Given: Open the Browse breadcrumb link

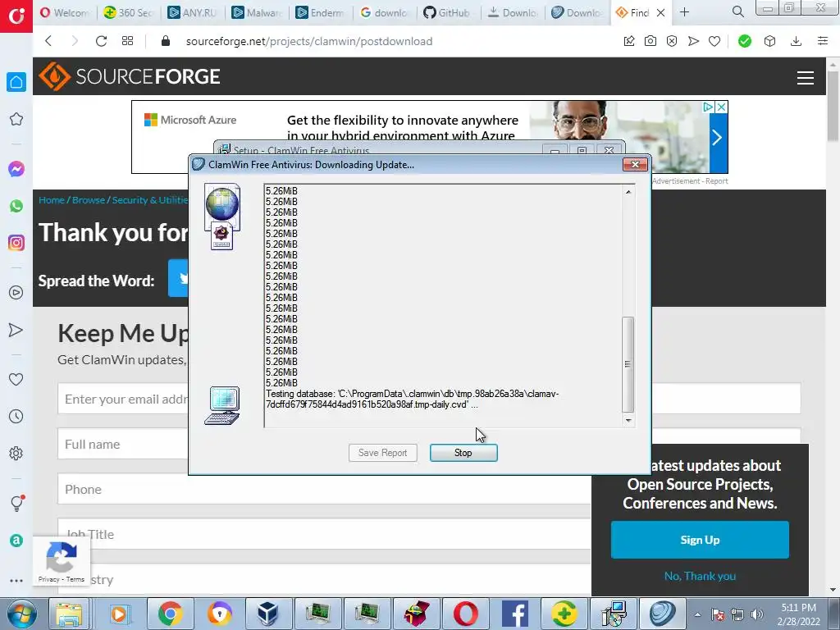Looking at the screenshot, I should pos(89,200).
